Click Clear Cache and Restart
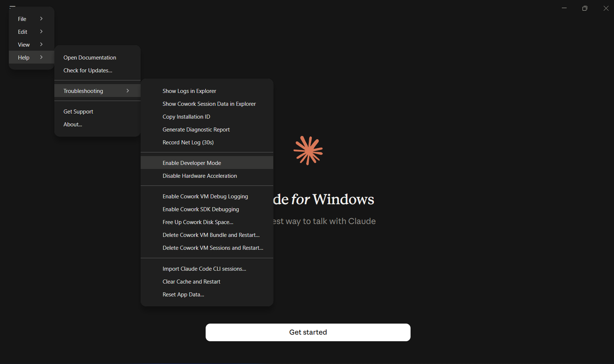The height and width of the screenshot is (364, 614). pyautogui.click(x=207, y=281)
